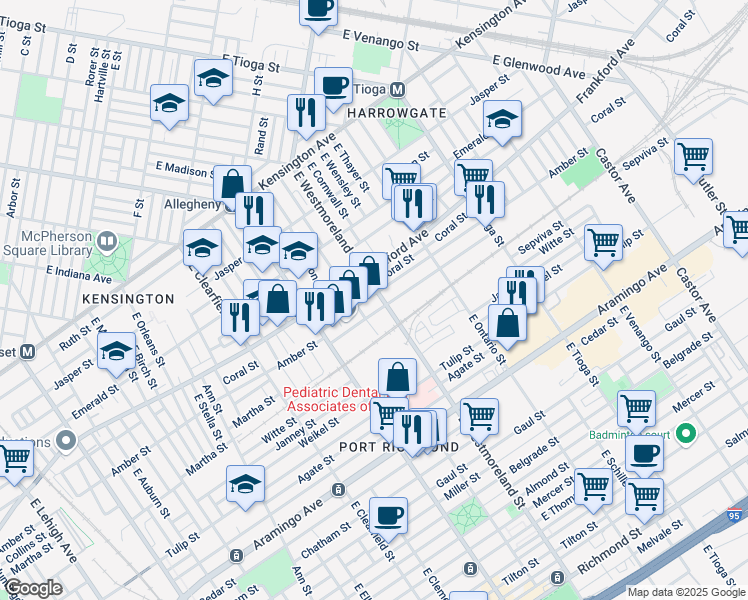Screen dimensions: 748x600
Task: Click the transit stop icon on Aramingo Ave near Cedar St
Action: pyautogui.click(x=236, y=556)
